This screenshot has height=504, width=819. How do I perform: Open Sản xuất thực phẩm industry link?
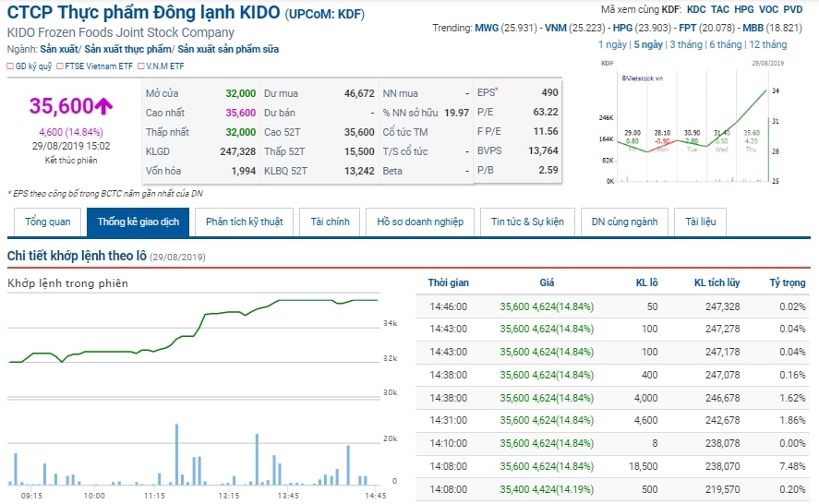pyautogui.click(x=127, y=49)
